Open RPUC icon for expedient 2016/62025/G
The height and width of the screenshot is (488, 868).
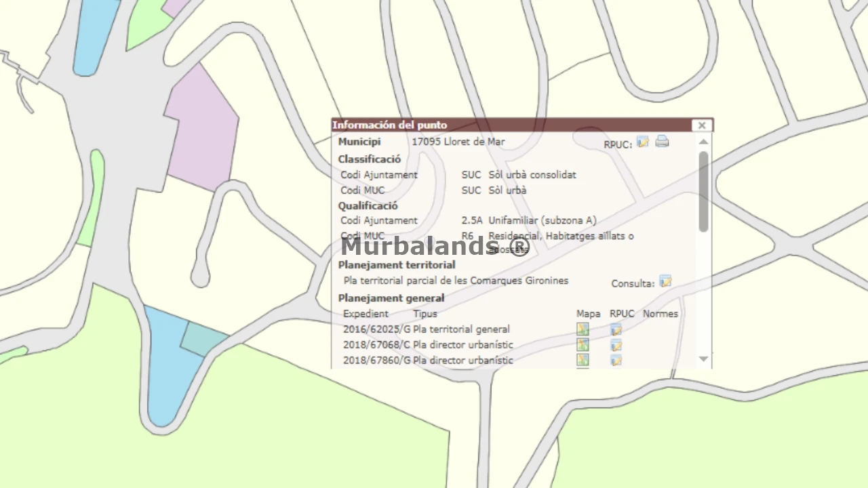tap(616, 329)
